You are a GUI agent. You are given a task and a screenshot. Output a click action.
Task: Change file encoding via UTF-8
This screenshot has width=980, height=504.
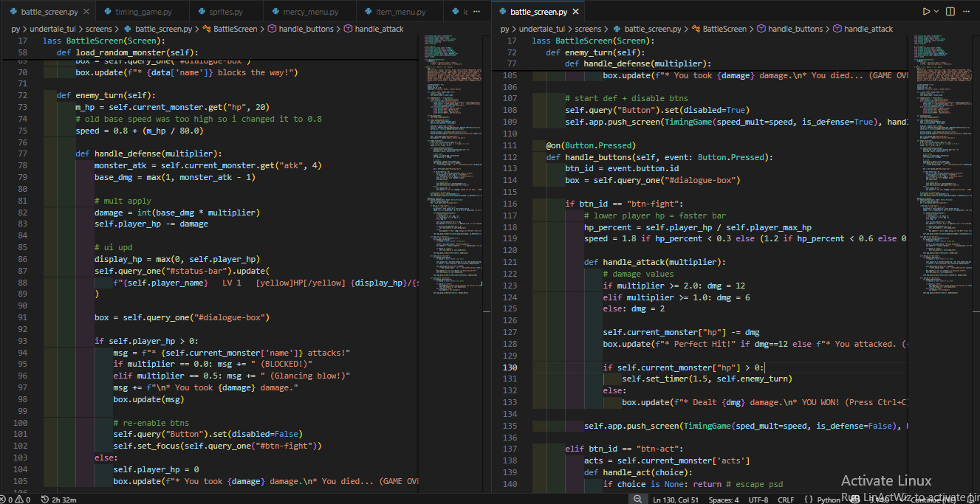point(758,500)
